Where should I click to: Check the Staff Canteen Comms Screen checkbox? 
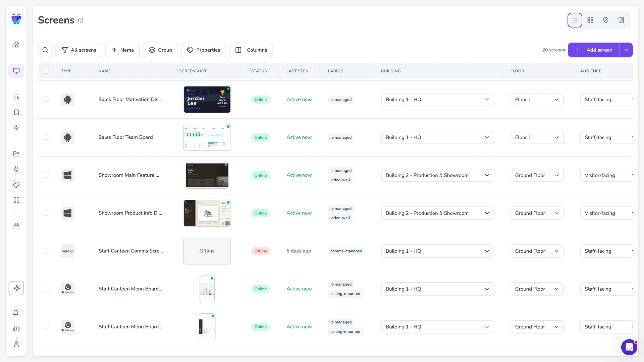click(x=46, y=251)
